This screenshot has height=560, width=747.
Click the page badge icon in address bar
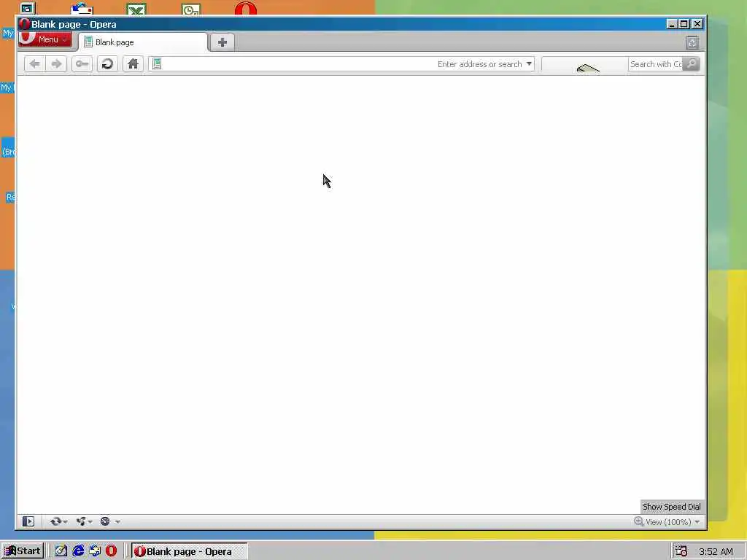(157, 64)
